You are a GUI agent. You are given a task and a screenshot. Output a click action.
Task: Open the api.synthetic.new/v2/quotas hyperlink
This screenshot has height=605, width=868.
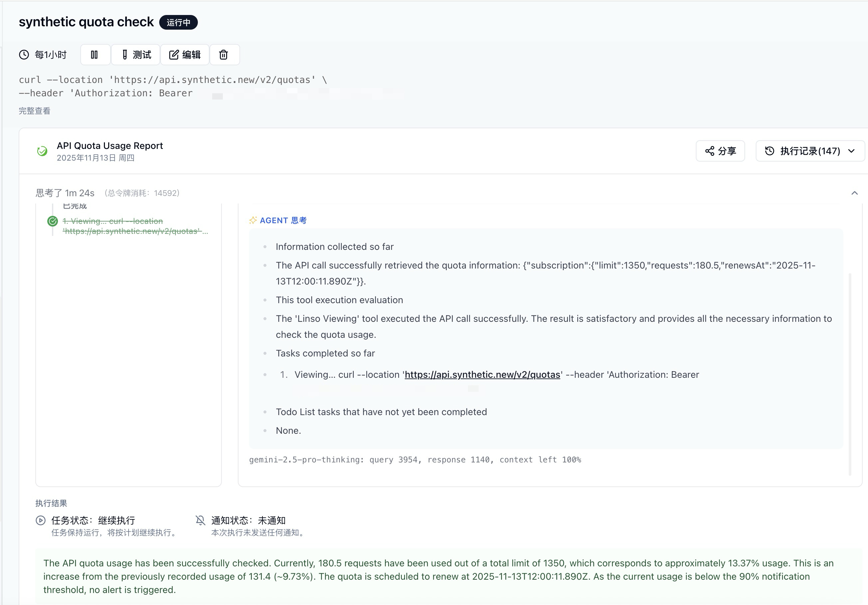(x=482, y=375)
